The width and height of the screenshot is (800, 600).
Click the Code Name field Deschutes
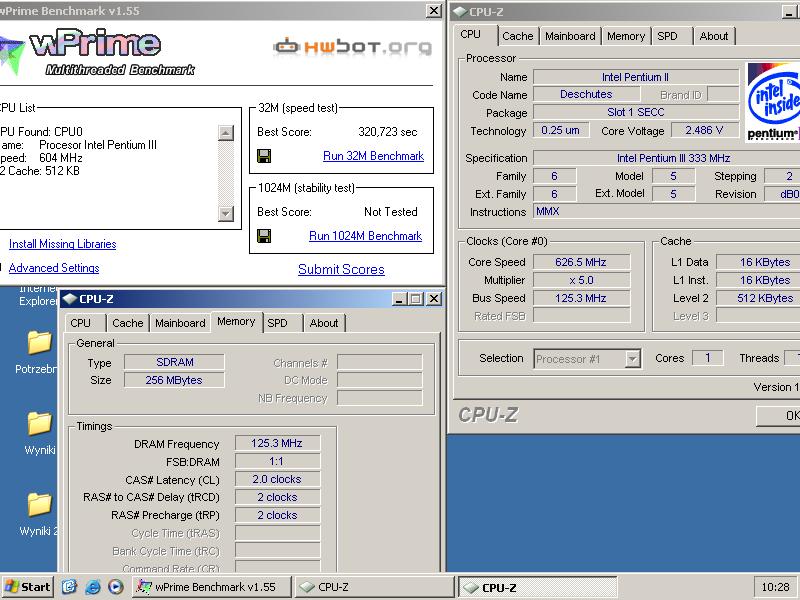click(x=586, y=94)
